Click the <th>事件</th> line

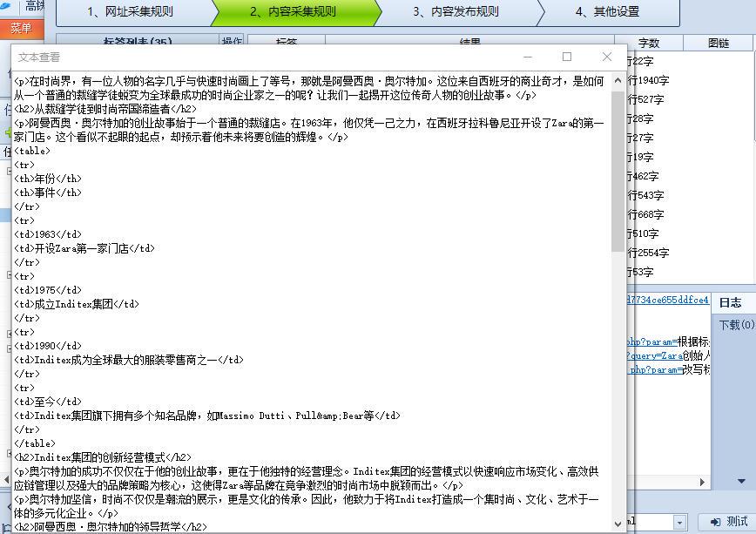48,193
